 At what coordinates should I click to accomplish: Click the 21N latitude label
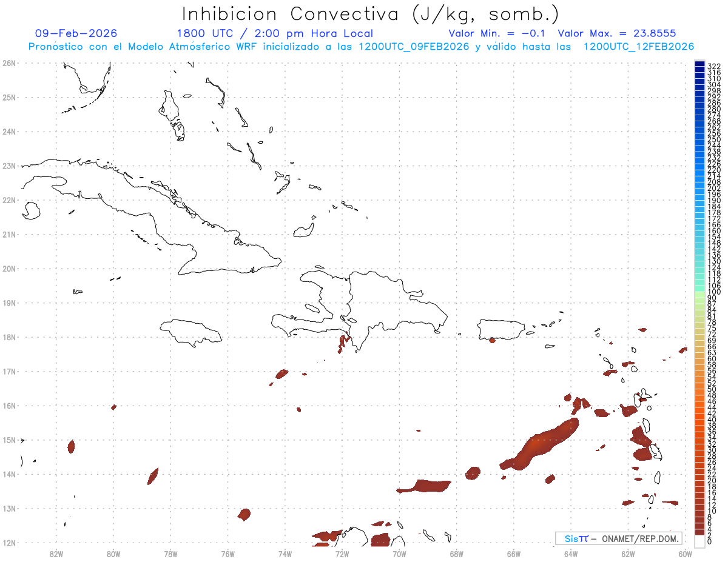tap(8, 234)
